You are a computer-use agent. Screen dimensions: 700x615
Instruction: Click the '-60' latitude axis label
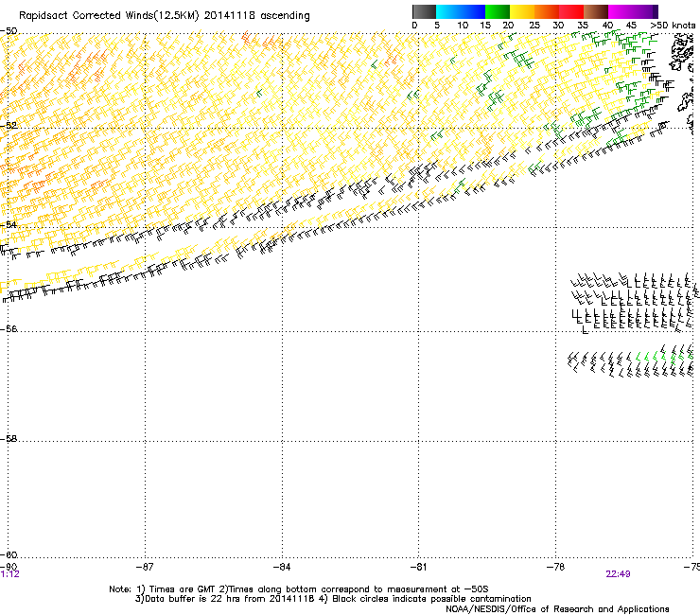9,554
